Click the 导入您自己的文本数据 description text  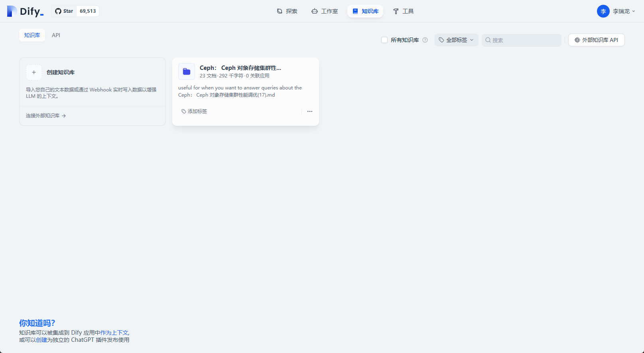pyautogui.click(x=91, y=93)
